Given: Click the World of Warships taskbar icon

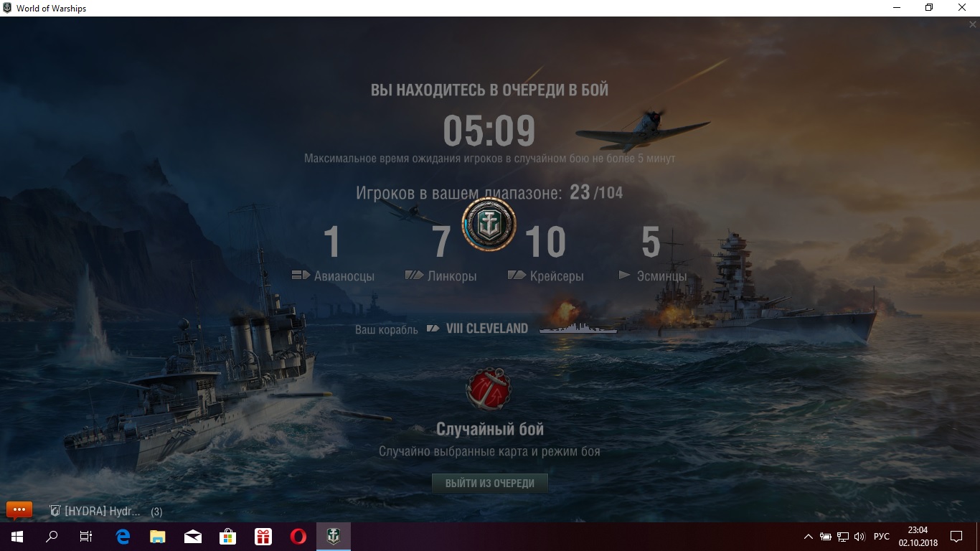Looking at the screenshot, I should (x=334, y=536).
